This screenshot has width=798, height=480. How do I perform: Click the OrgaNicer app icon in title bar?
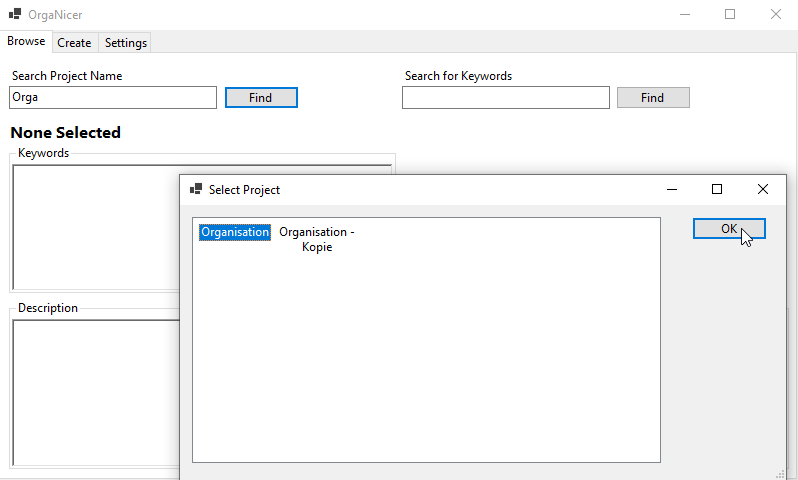point(15,15)
